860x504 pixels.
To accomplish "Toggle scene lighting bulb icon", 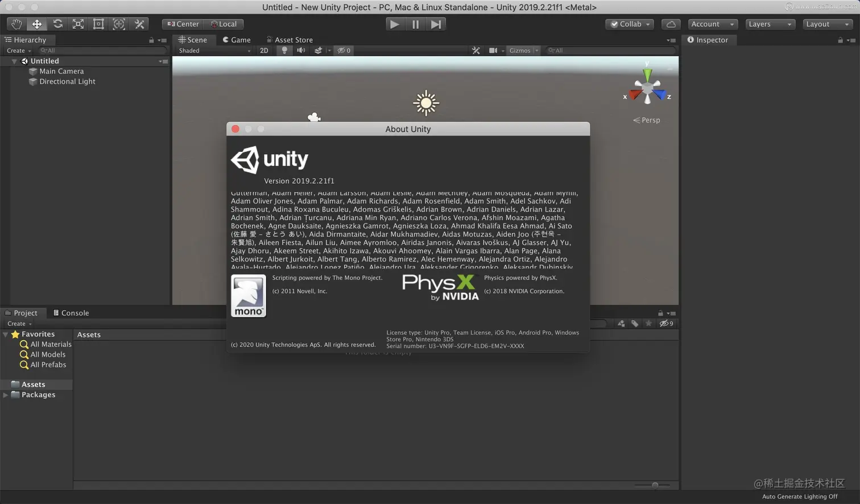I will 284,51.
